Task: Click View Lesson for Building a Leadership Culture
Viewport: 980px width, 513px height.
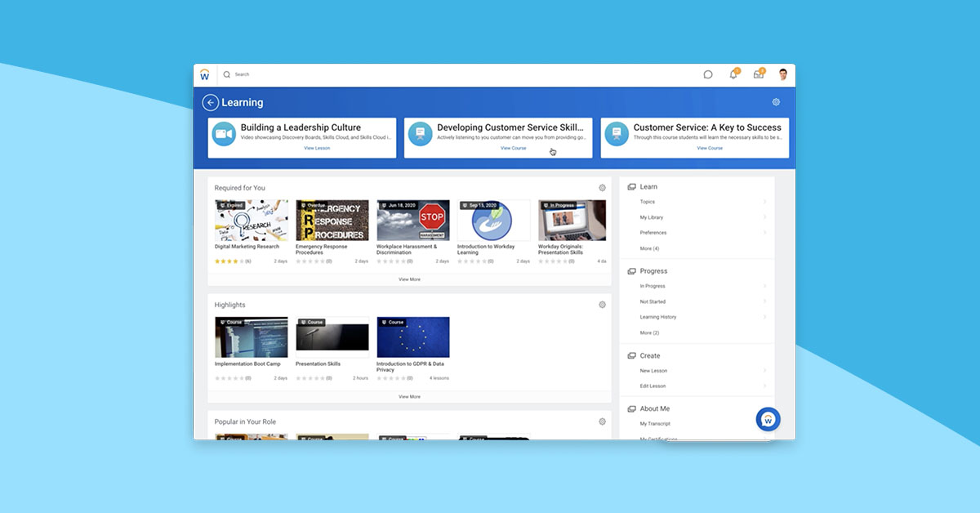Action: click(x=317, y=149)
